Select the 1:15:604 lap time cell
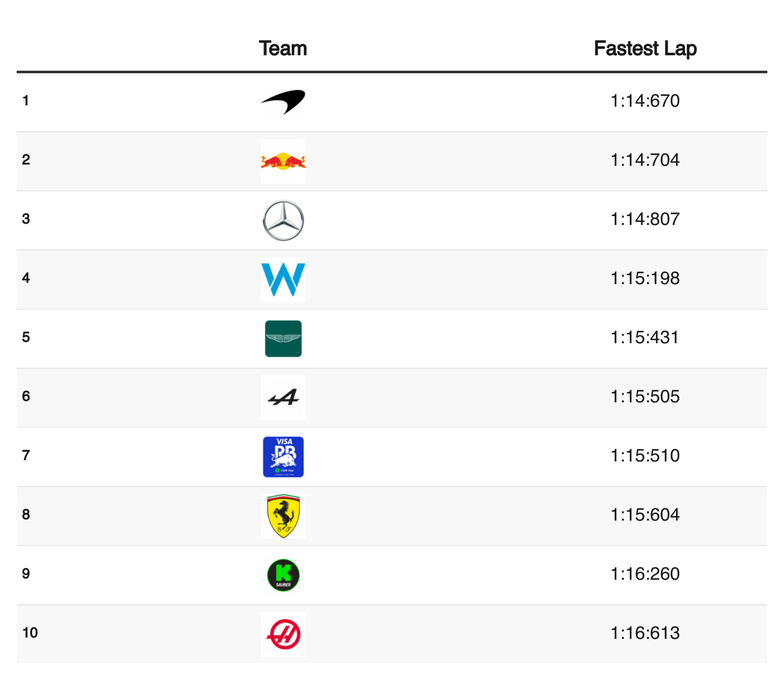Image resolution: width=784 pixels, height=680 pixels. [x=645, y=515]
